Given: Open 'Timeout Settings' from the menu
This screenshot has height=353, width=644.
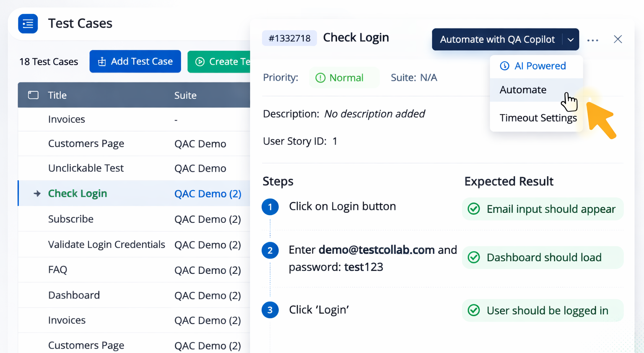Looking at the screenshot, I should (538, 118).
